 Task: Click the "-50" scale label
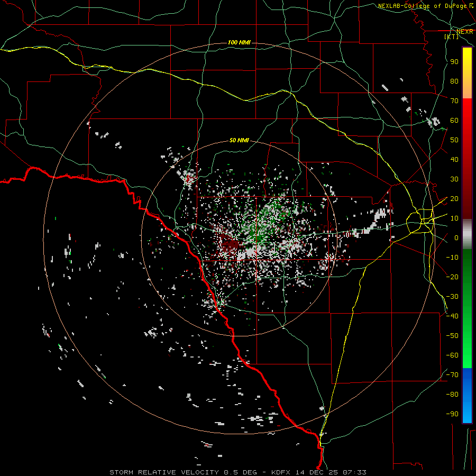pos(452,336)
